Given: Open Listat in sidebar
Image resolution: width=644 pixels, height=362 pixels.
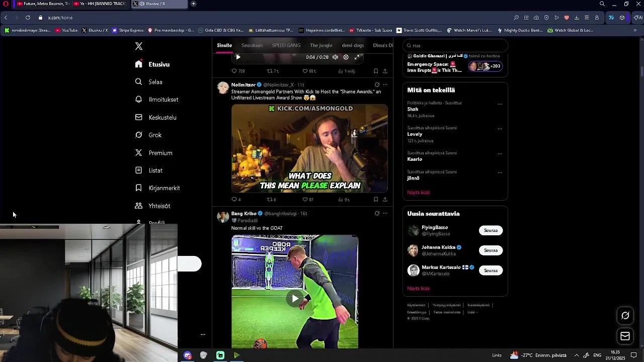Looking at the screenshot, I should point(149,170).
